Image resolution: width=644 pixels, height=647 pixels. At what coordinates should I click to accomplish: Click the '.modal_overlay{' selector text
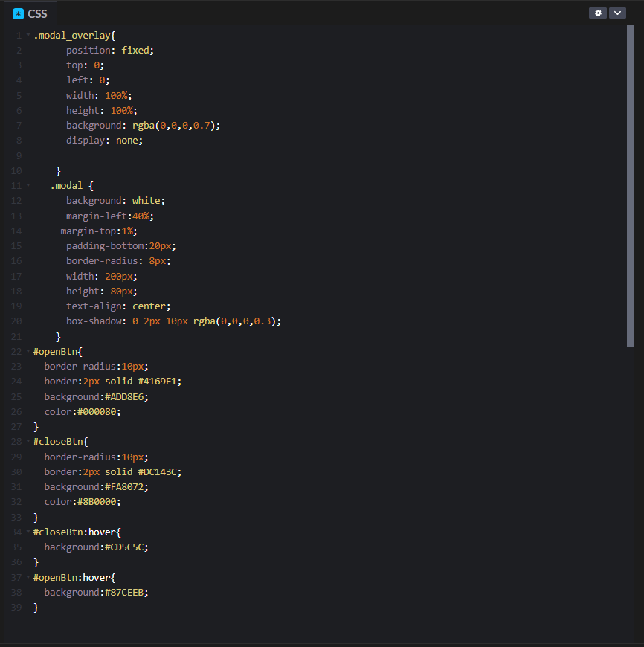(x=74, y=36)
